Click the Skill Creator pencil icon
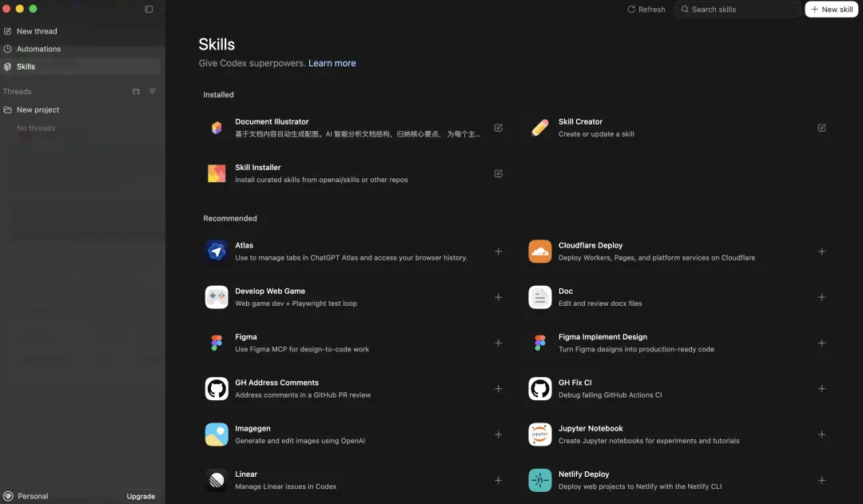The width and height of the screenshot is (863, 504). click(x=540, y=128)
